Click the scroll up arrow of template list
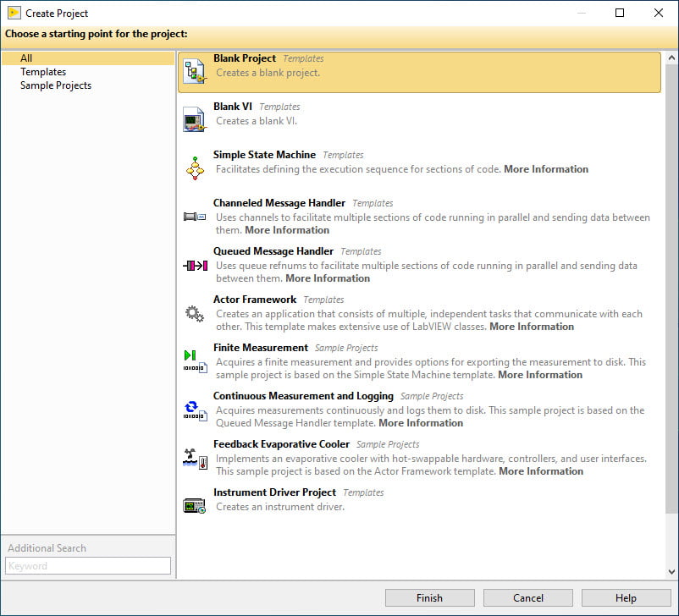 (671, 58)
